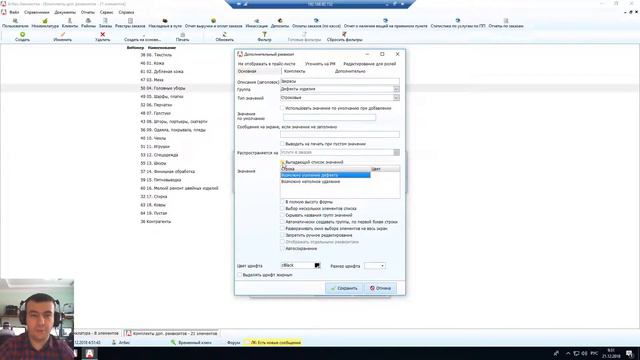
Task: Expand the Тип значений dropdown arrow
Action: 396,98
